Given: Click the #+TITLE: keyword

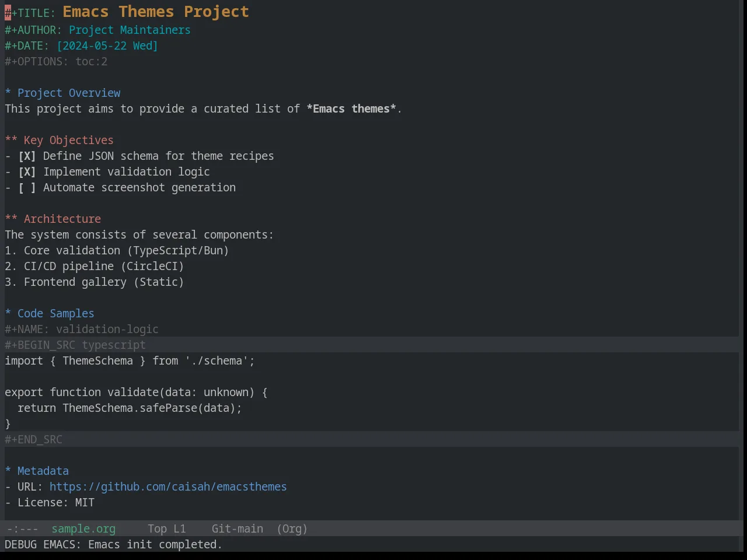Looking at the screenshot, I should (30, 13).
